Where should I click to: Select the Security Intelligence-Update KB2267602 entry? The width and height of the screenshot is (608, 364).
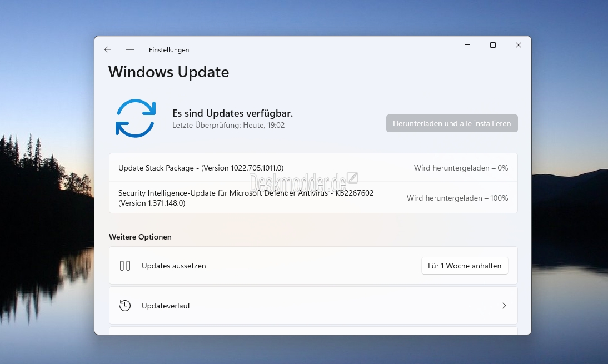tap(313, 198)
